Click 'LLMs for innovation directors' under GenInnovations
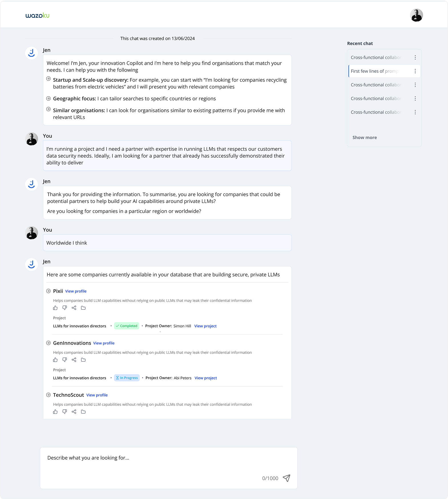 point(80,378)
